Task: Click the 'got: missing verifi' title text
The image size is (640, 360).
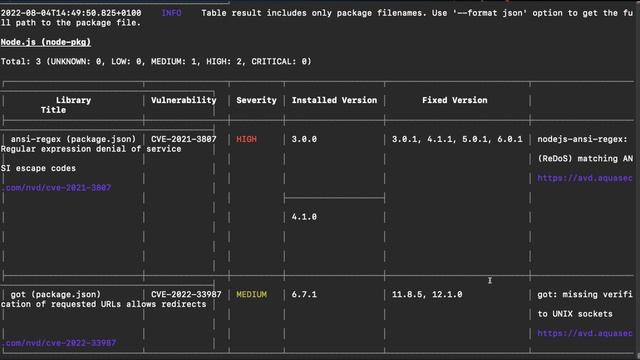Action: (585, 294)
